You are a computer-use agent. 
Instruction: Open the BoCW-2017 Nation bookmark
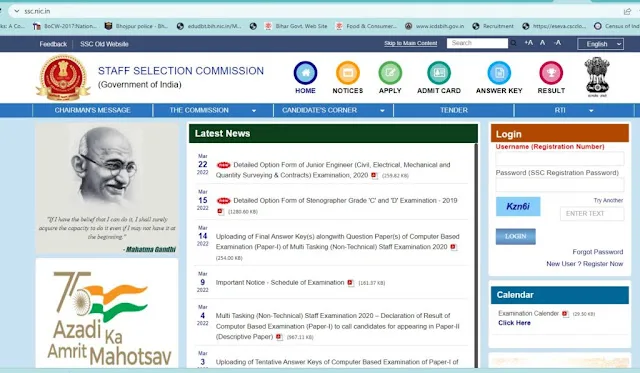pos(65,26)
